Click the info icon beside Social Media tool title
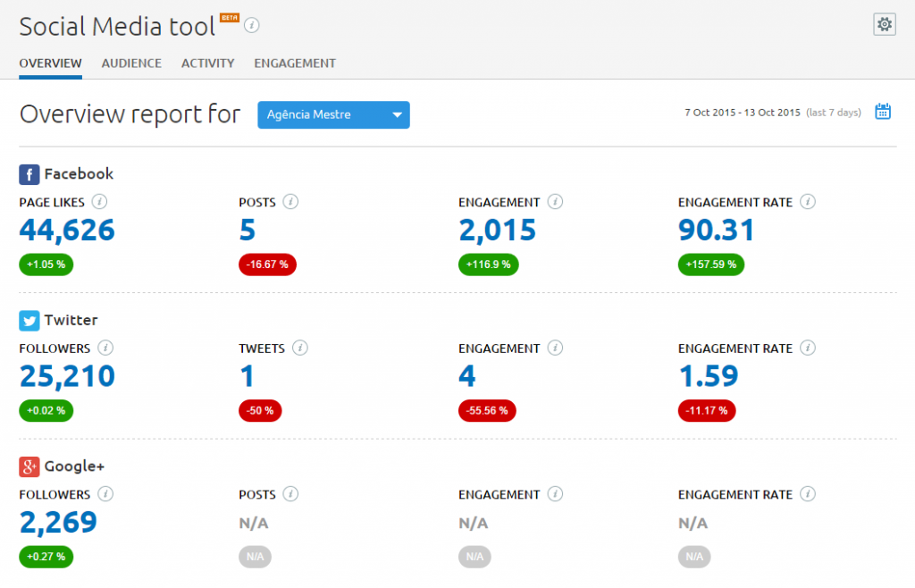The image size is (915, 588). tap(252, 26)
